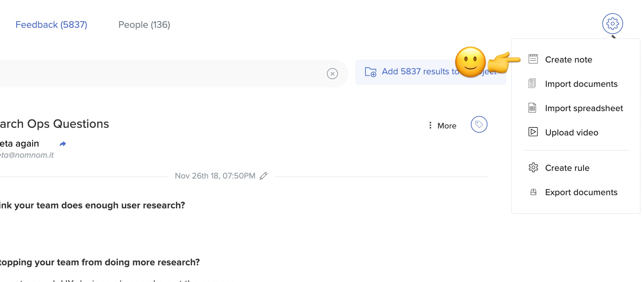Click the blue share arrow icon
The image size is (644, 282).
point(63,144)
